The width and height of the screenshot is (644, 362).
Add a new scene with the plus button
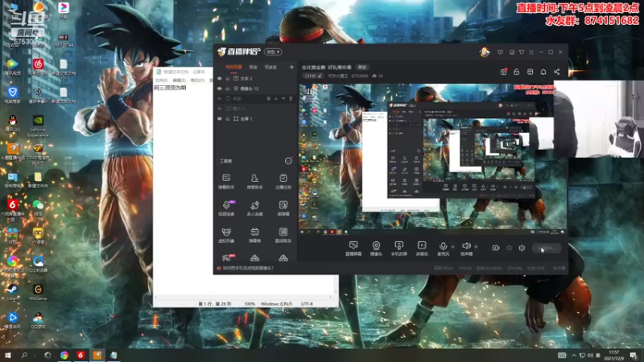[x=291, y=67]
